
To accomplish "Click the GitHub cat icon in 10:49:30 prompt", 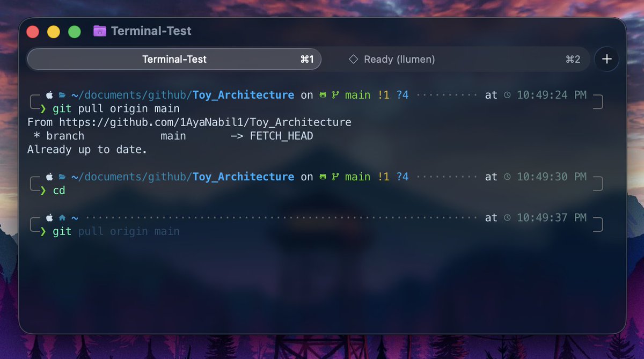I will pyautogui.click(x=323, y=177).
